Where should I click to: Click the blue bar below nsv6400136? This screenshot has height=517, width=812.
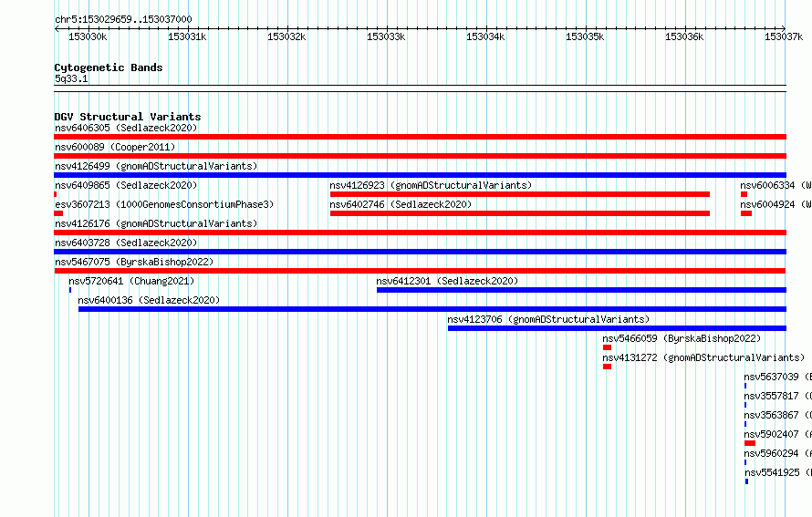tap(432, 309)
